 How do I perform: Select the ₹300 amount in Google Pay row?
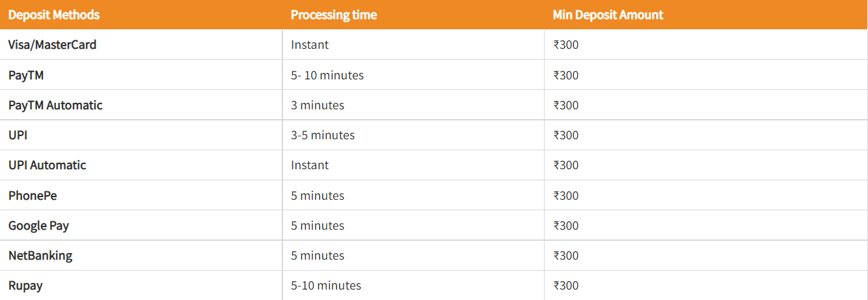pos(565,225)
